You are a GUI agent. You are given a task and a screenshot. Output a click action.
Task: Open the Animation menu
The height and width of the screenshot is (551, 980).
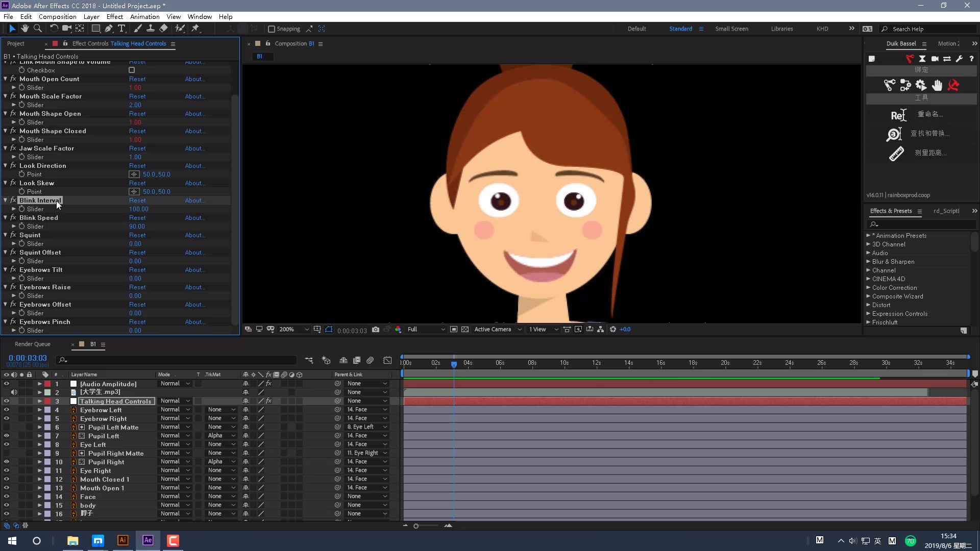(x=144, y=16)
